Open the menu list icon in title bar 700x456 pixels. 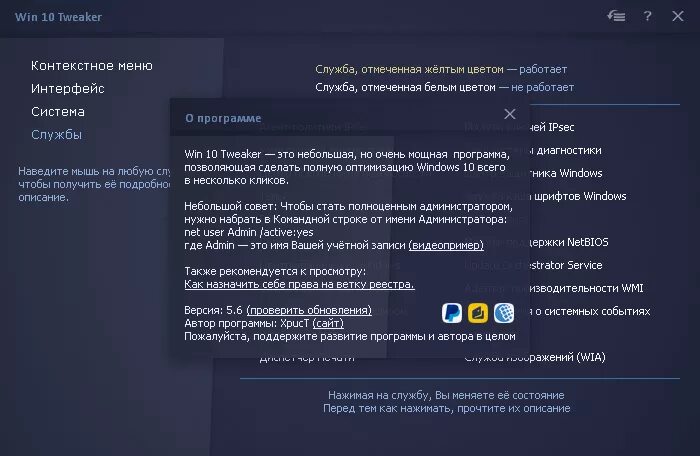tap(616, 17)
